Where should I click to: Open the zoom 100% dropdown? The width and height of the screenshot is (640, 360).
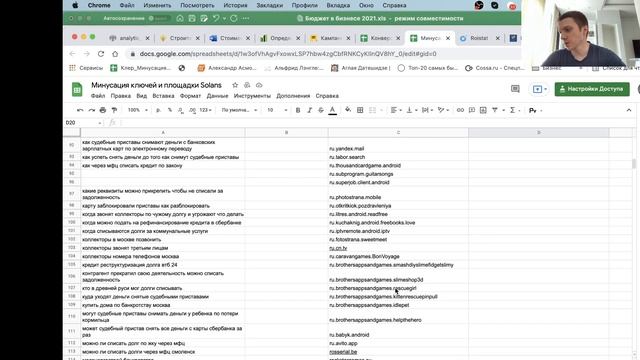tap(137, 110)
